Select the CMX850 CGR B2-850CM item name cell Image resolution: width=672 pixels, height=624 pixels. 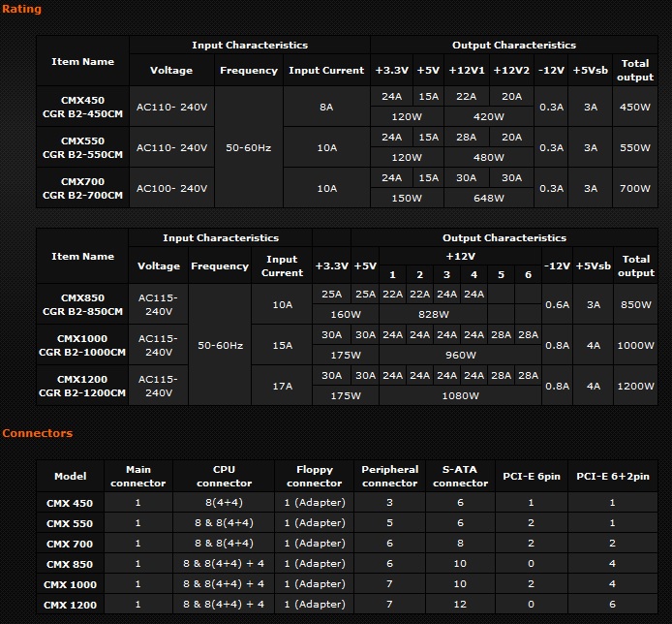[82, 304]
